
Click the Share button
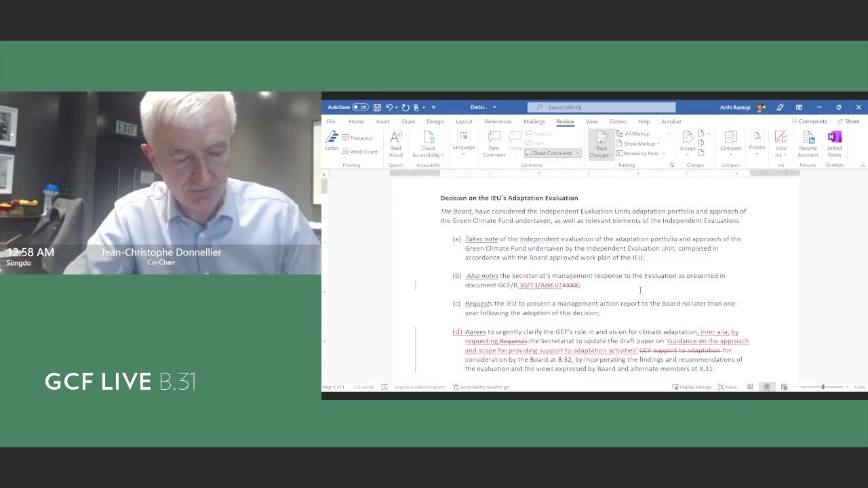coord(848,121)
